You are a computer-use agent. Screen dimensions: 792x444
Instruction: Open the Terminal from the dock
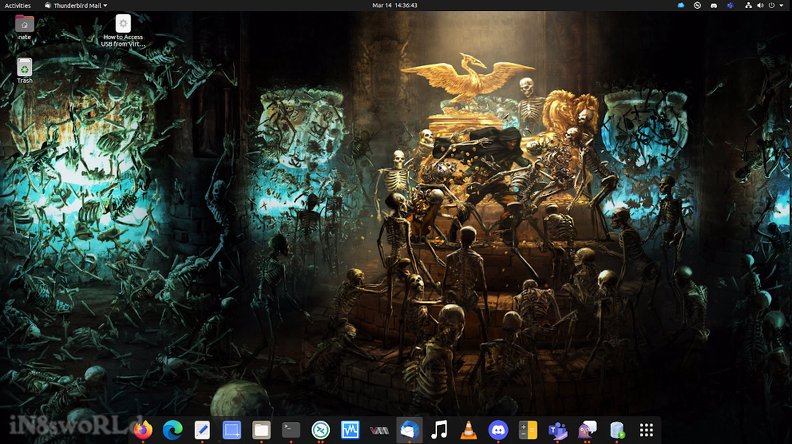tap(291, 430)
